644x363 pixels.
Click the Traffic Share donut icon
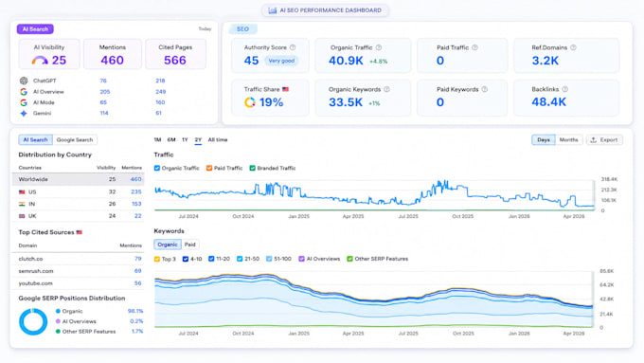tap(250, 102)
